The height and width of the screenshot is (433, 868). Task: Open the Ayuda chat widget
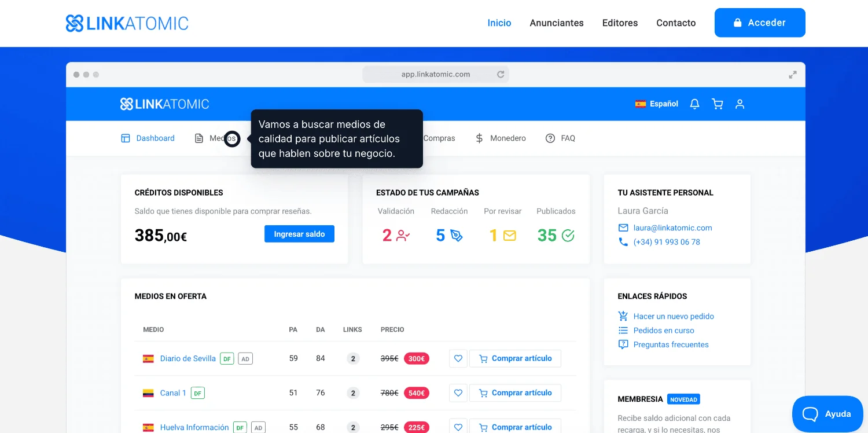click(x=827, y=414)
